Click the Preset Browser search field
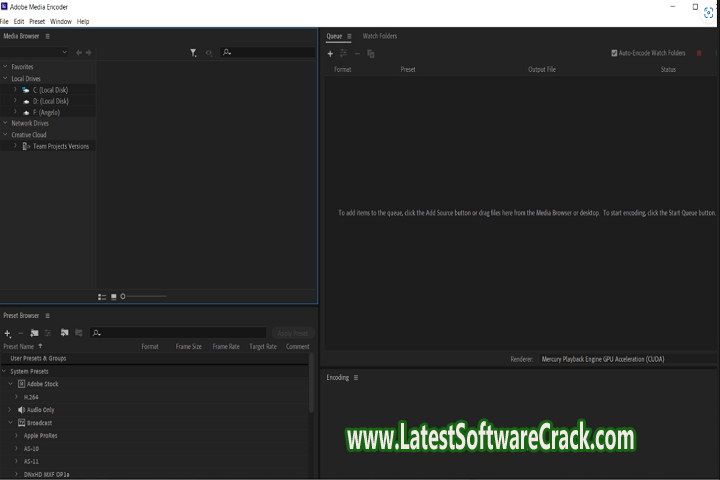The image size is (720, 480). 180,333
